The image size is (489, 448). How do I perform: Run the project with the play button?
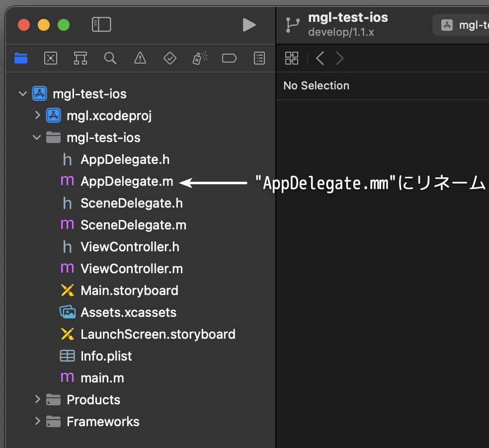tap(249, 25)
